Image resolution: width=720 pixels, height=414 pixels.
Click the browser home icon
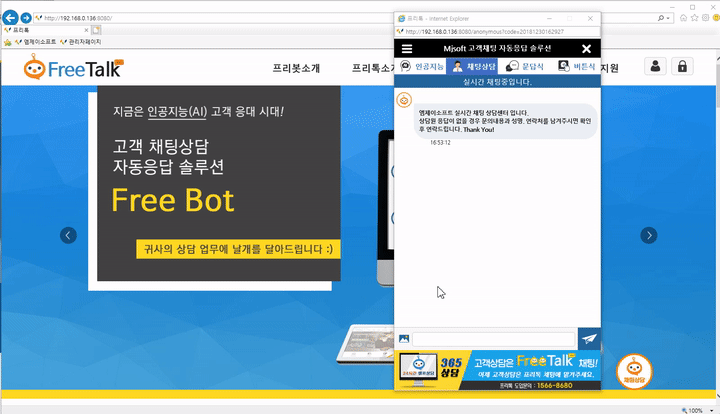(684, 18)
